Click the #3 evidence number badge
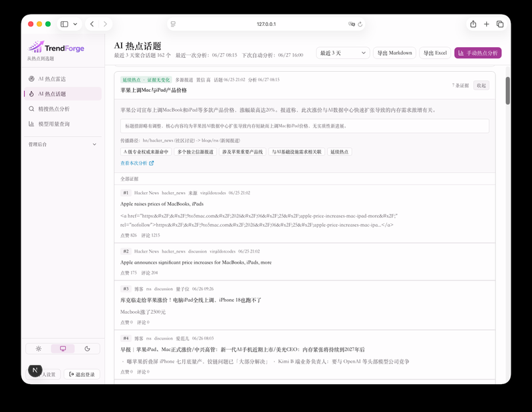This screenshot has height=412, width=532. (126, 289)
